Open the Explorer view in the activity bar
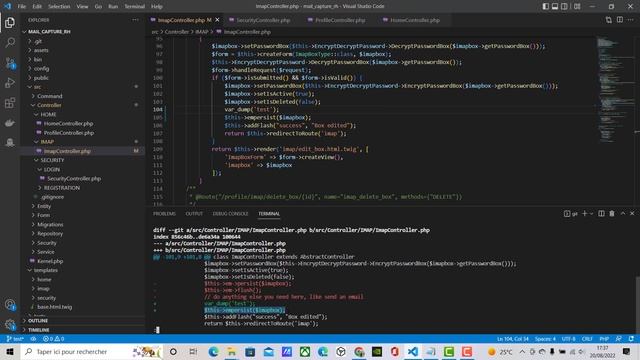640x360 pixels. tap(10, 22)
